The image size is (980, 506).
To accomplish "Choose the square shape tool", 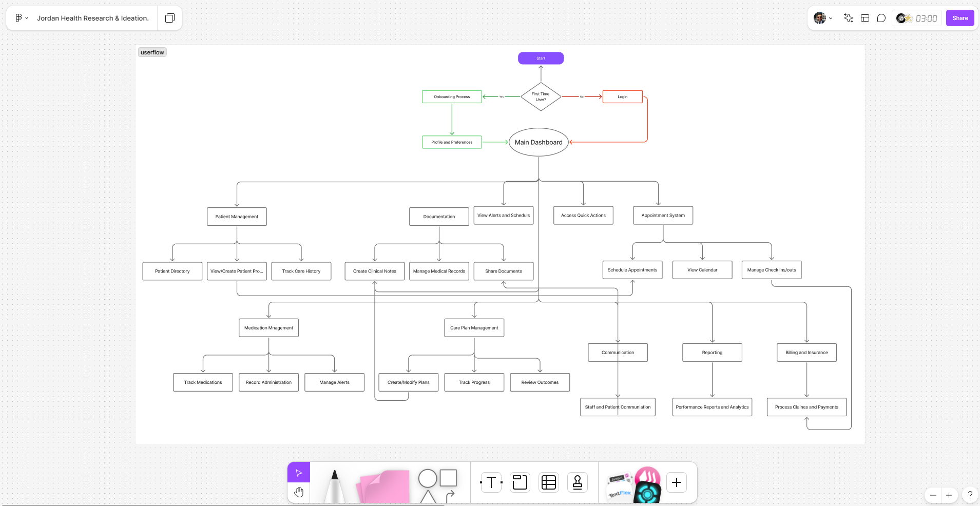I will click(x=448, y=478).
